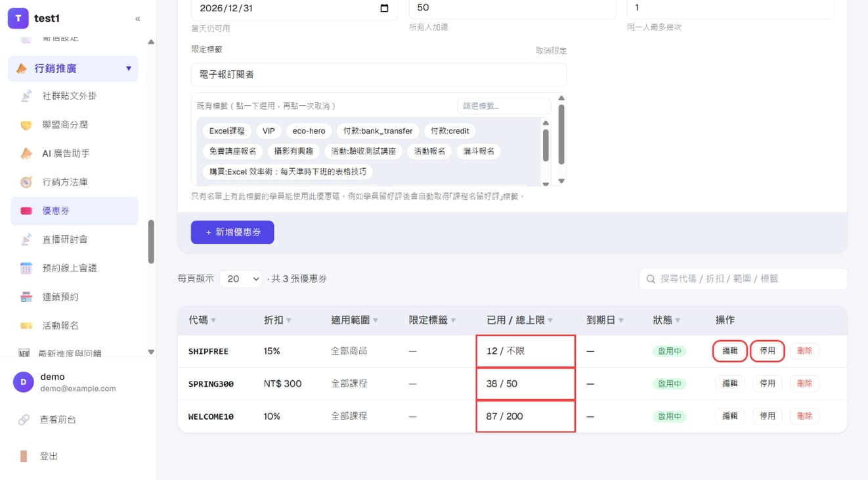Click the 狀態 column filter arrow

click(x=678, y=320)
